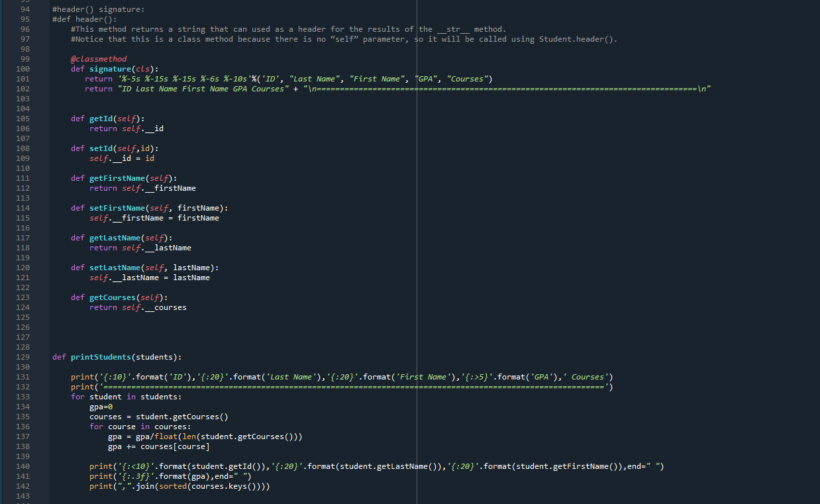This screenshot has width=820, height=504.
Task: Click the 'for student in students:' loop line
Action: pyautogui.click(x=127, y=397)
